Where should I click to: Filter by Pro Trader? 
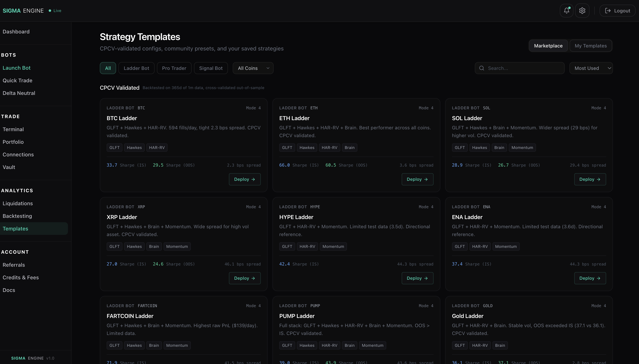coord(174,68)
